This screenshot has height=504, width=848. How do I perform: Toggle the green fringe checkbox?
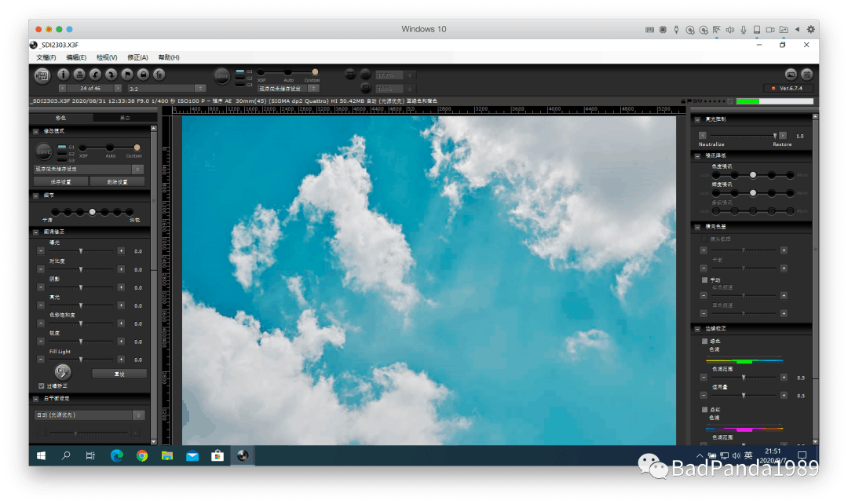pos(704,341)
